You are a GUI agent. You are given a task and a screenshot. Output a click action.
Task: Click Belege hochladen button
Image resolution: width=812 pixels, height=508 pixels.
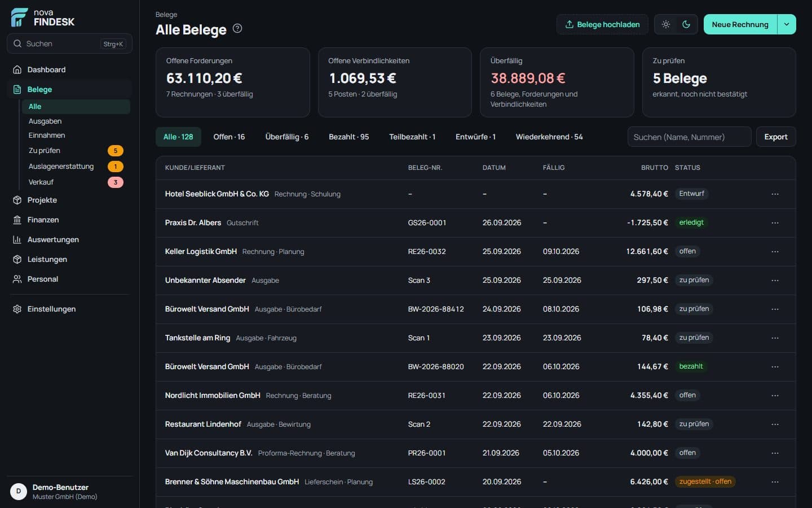[x=602, y=24]
